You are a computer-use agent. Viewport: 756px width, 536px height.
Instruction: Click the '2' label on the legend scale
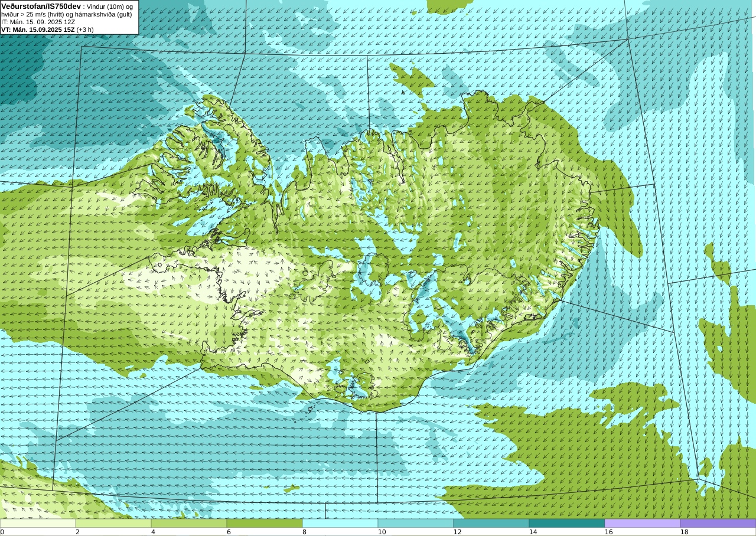(77, 532)
